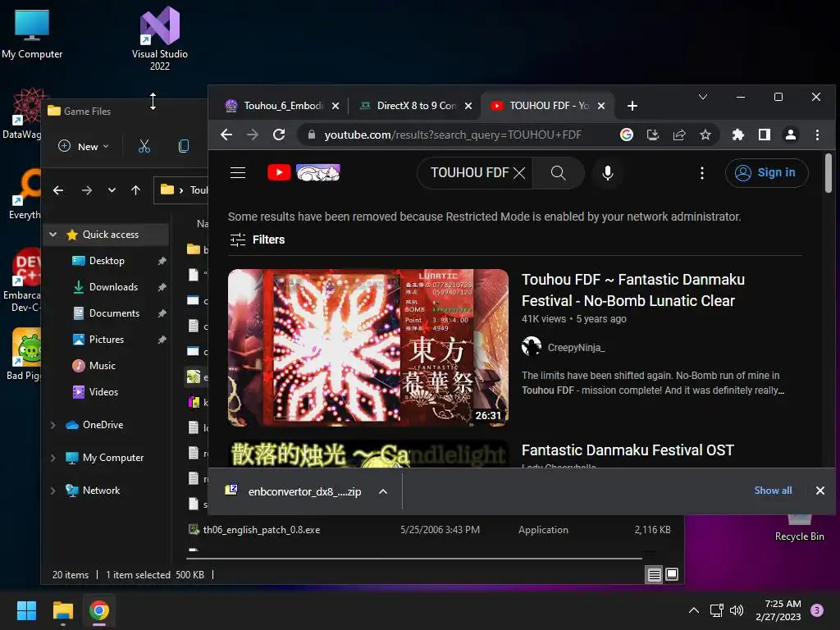Open the Videos folder in the sidebar

click(x=103, y=391)
